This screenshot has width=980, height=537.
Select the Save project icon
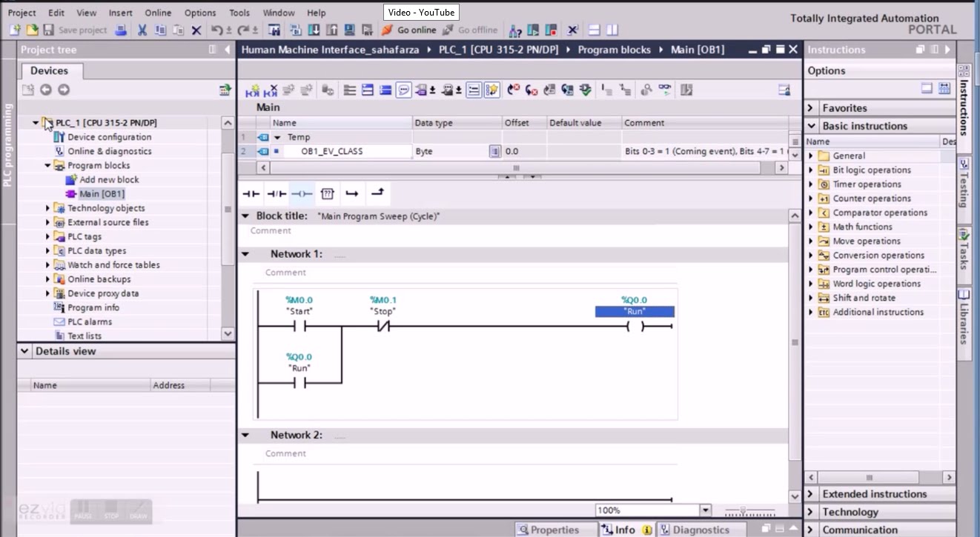(x=46, y=30)
